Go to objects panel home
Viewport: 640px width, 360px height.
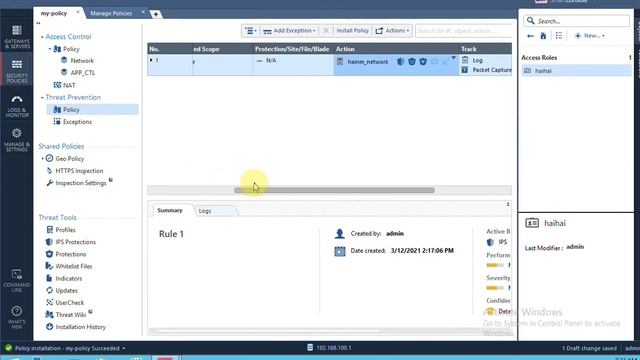[x=543, y=36]
